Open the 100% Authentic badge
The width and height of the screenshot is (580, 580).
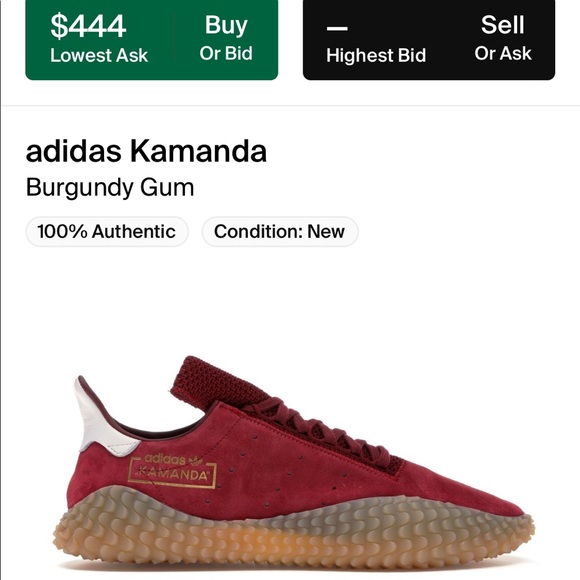click(107, 232)
